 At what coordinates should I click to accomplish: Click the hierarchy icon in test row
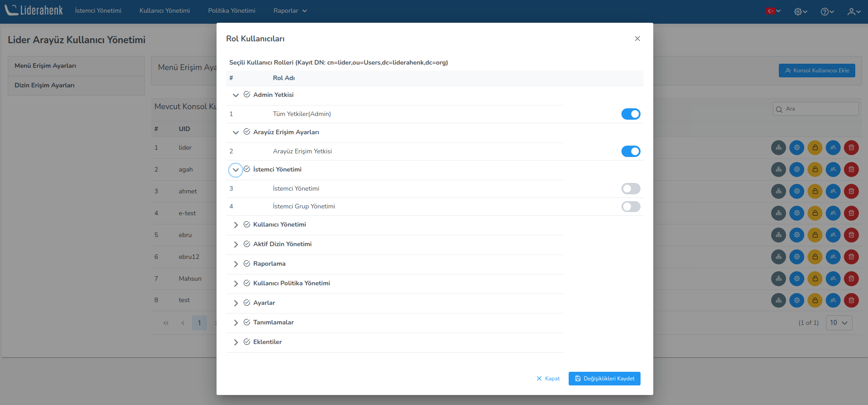point(778,300)
